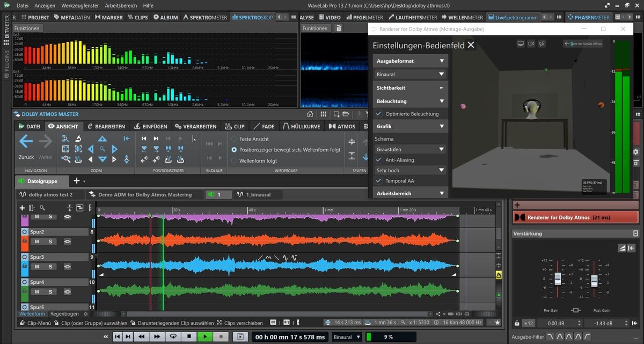Click the lock icon next to ±12

(x=516, y=323)
